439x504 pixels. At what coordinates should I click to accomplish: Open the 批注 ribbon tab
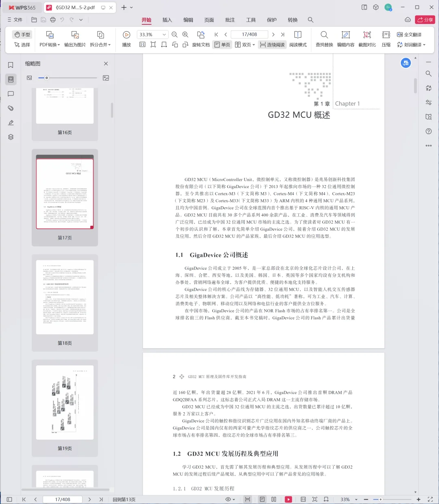pos(230,20)
